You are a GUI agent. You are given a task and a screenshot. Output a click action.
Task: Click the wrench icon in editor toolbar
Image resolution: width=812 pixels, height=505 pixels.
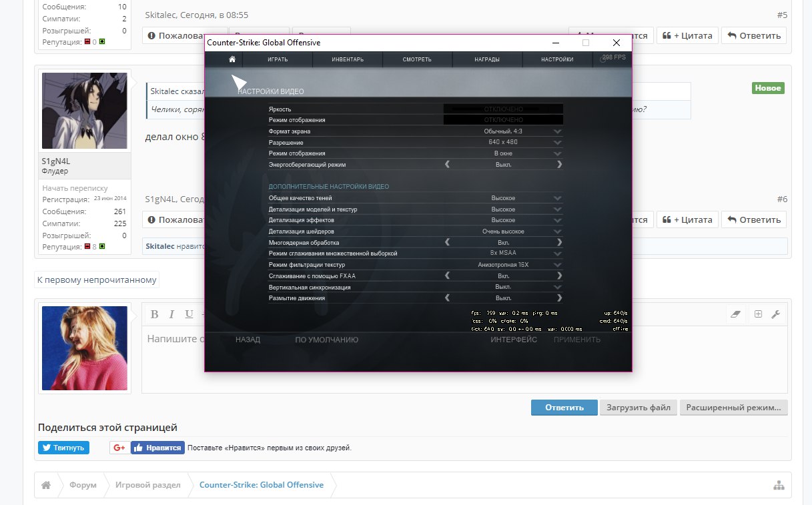775,314
